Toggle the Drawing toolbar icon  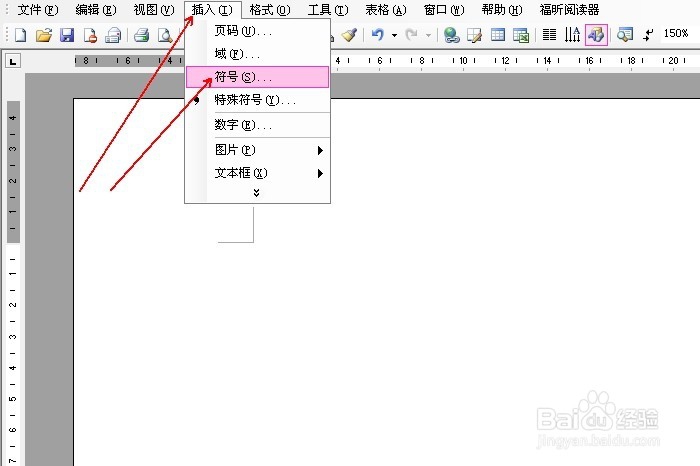point(596,35)
